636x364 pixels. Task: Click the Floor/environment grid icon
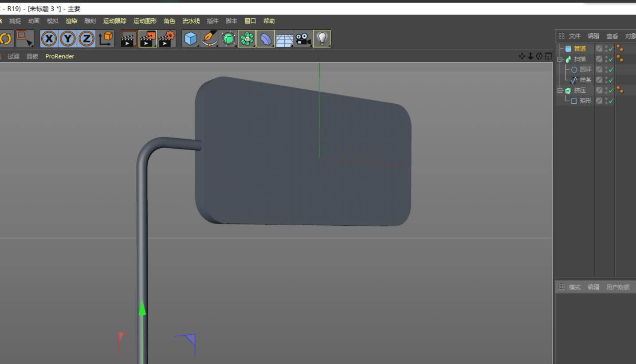click(x=285, y=39)
